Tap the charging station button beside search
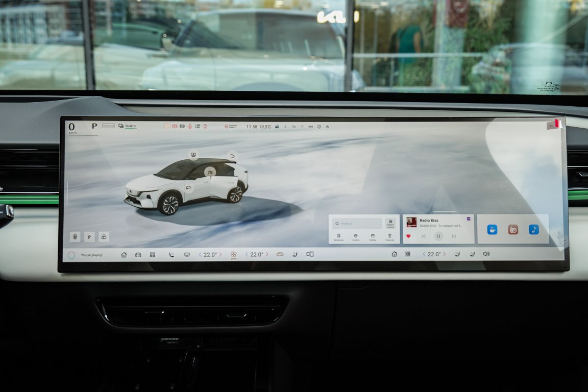The image size is (588, 392). point(390,223)
